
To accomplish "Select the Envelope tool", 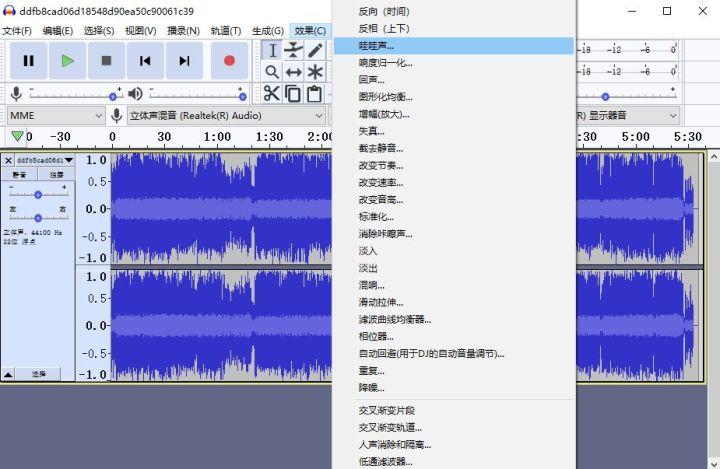I will pos(293,50).
